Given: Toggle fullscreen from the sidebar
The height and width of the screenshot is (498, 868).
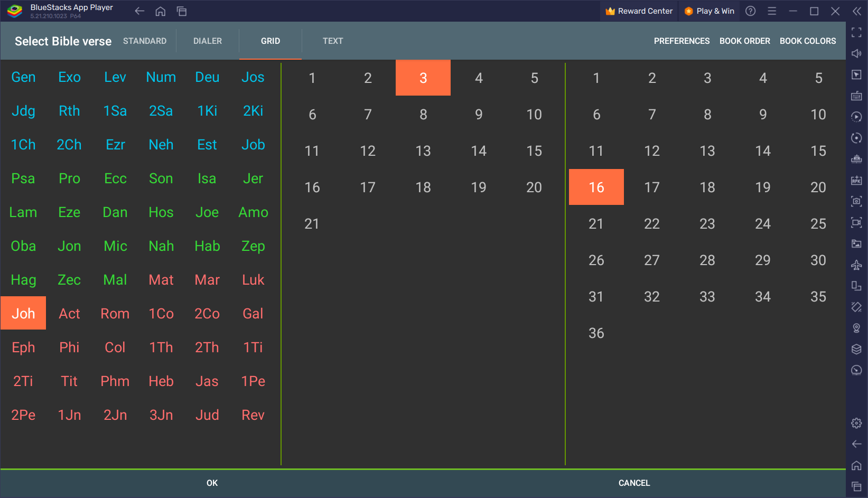Looking at the screenshot, I should pos(857,33).
